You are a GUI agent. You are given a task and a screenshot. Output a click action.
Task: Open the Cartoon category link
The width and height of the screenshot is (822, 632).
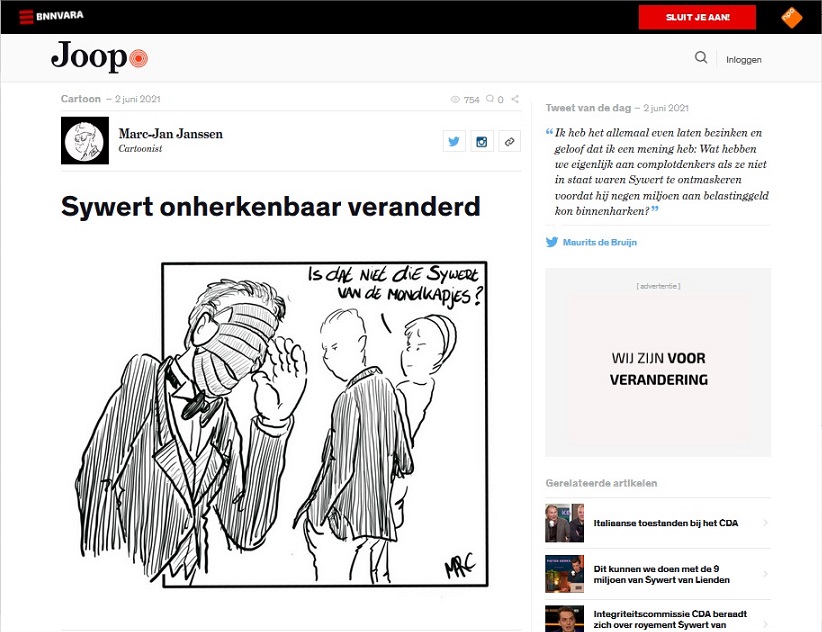(x=81, y=99)
